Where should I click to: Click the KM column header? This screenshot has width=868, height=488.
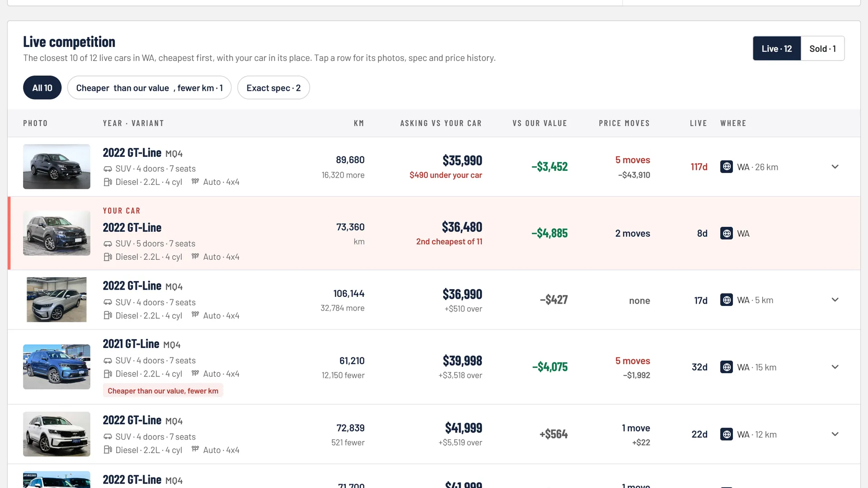tap(359, 123)
